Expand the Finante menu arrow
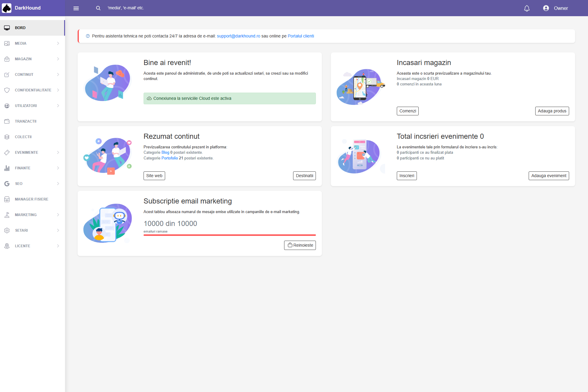This screenshot has height=392, width=588. pyautogui.click(x=58, y=168)
